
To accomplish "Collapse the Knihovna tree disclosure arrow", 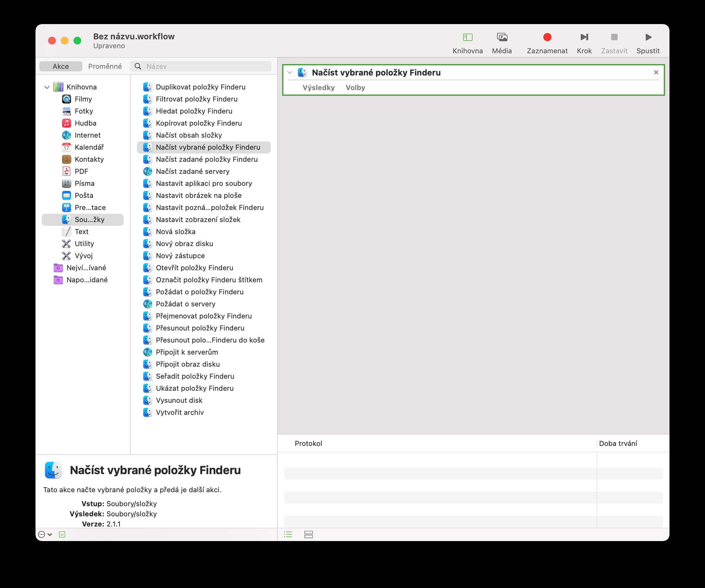I will 47,87.
